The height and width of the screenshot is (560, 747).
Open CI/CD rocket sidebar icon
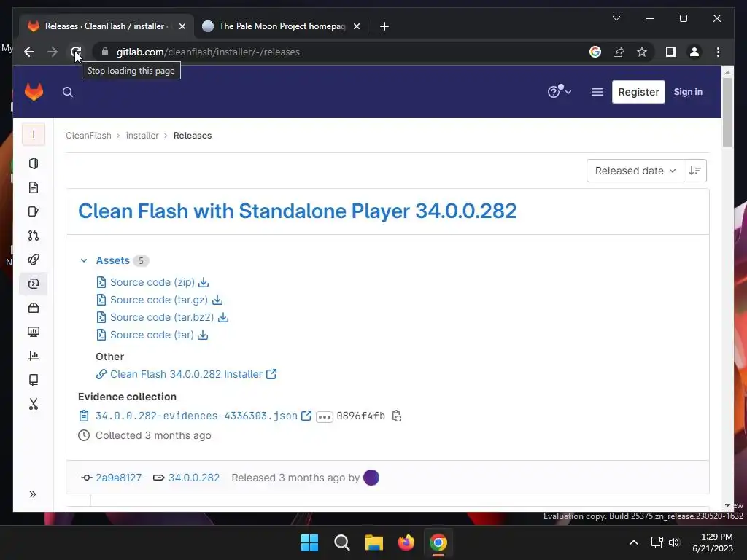[34, 260]
